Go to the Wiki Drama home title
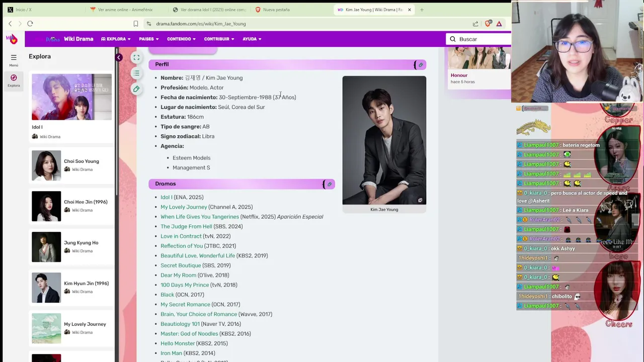The height and width of the screenshot is (362, 644). (78, 39)
